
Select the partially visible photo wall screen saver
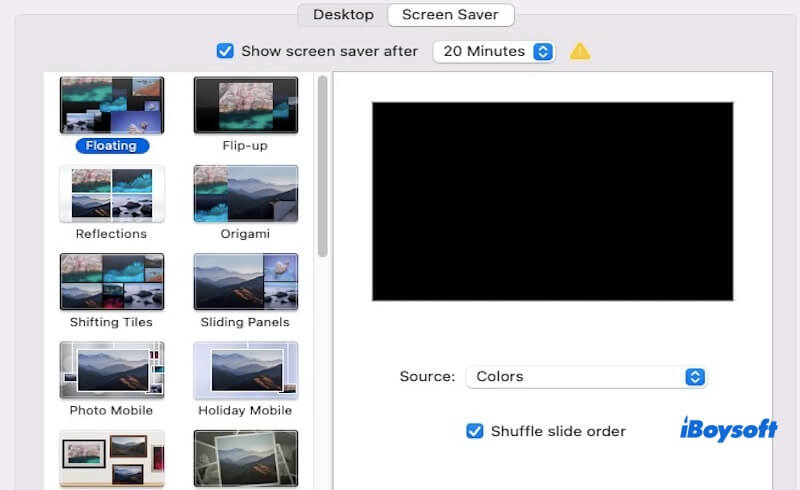point(111,459)
